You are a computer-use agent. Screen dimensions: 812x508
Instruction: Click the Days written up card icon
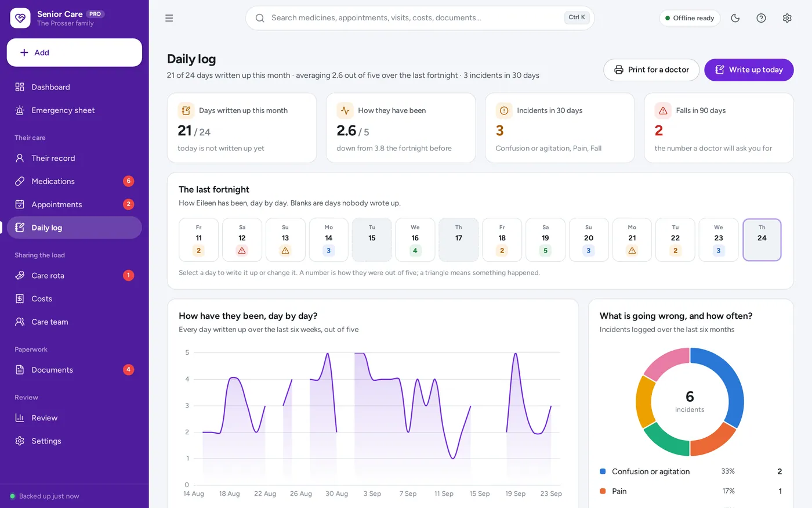point(186,110)
